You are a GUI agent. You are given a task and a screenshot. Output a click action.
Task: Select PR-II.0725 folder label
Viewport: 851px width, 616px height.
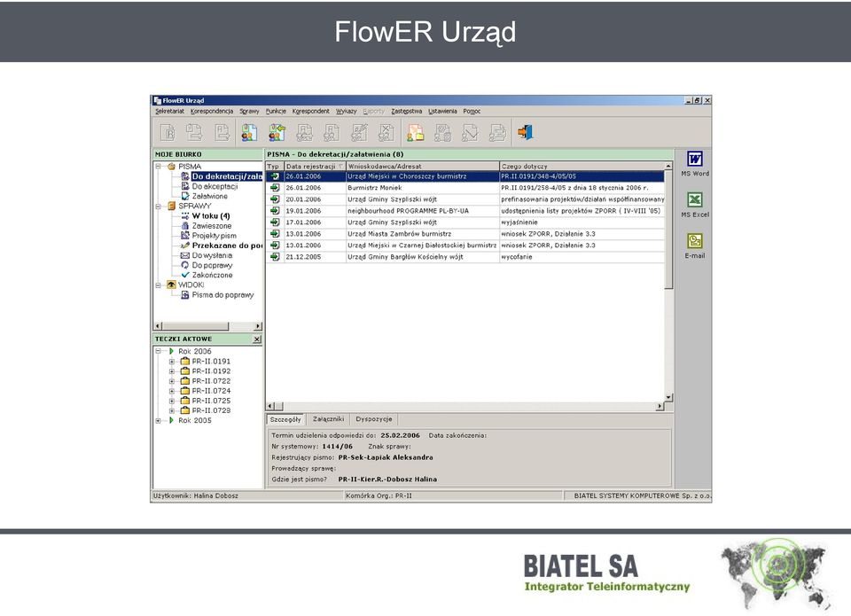tap(211, 401)
